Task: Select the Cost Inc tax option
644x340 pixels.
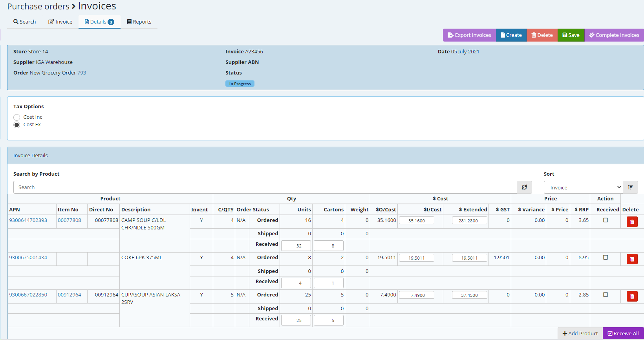Action: point(16,117)
